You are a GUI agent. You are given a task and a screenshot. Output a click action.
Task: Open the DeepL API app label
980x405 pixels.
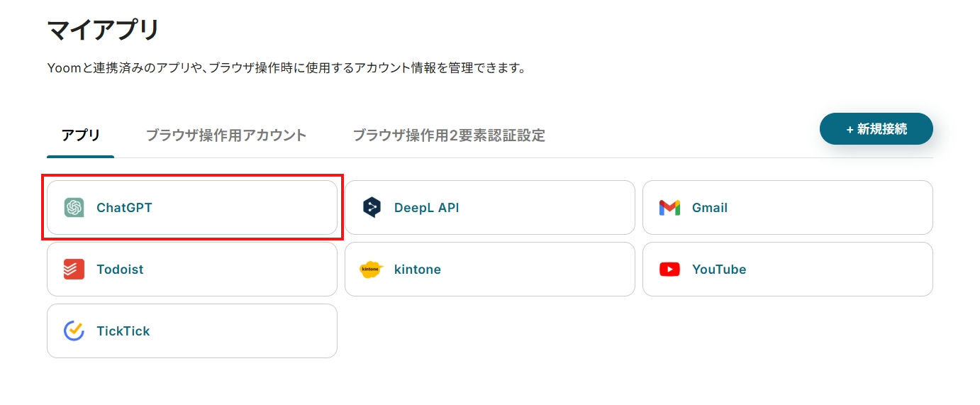pos(427,208)
